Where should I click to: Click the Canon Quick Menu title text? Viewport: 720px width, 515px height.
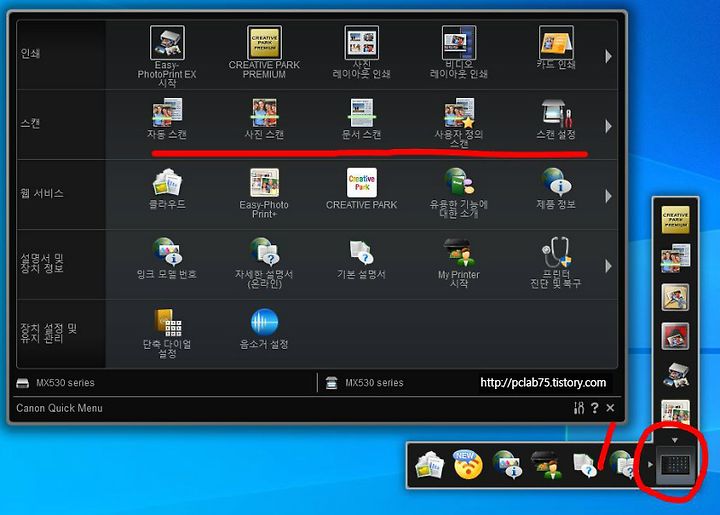coord(59,408)
